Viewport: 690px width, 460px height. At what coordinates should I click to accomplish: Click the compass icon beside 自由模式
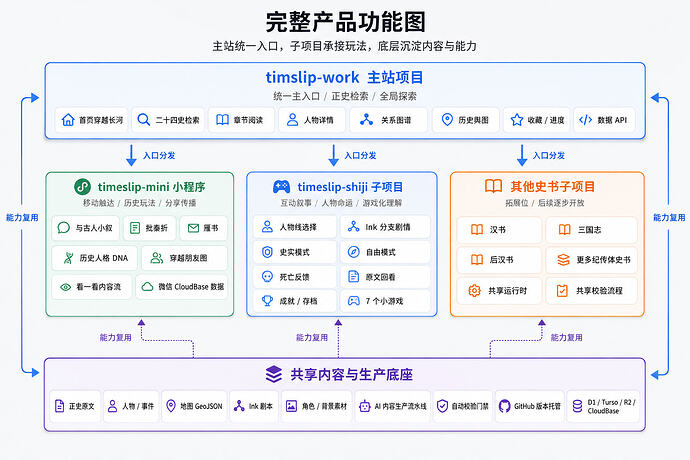tap(353, 252)
